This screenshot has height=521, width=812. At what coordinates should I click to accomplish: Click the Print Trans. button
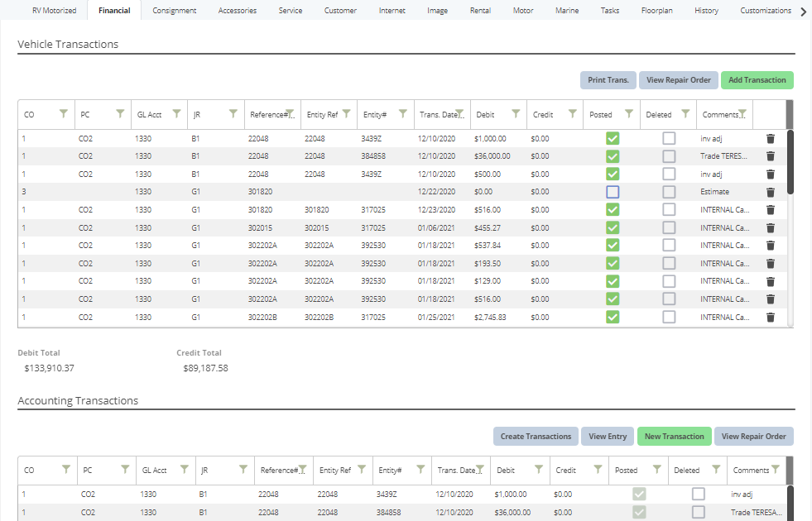[608, 80]
